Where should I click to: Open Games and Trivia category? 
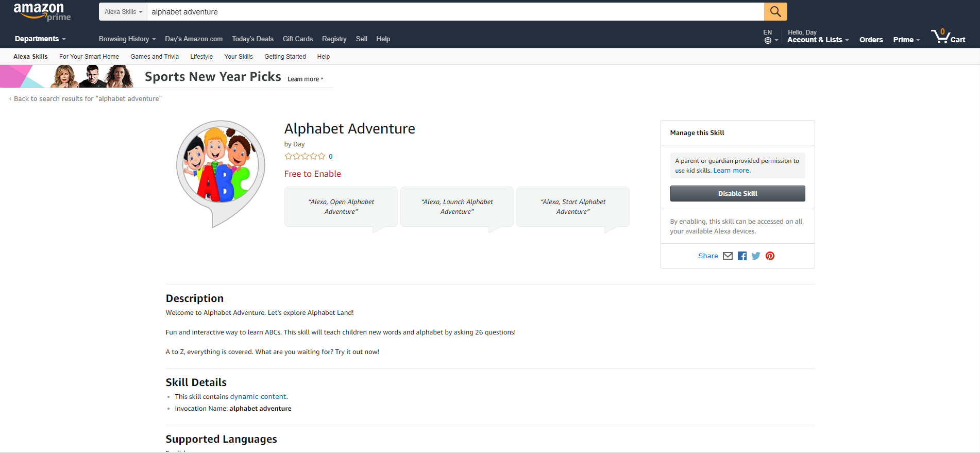155,57
